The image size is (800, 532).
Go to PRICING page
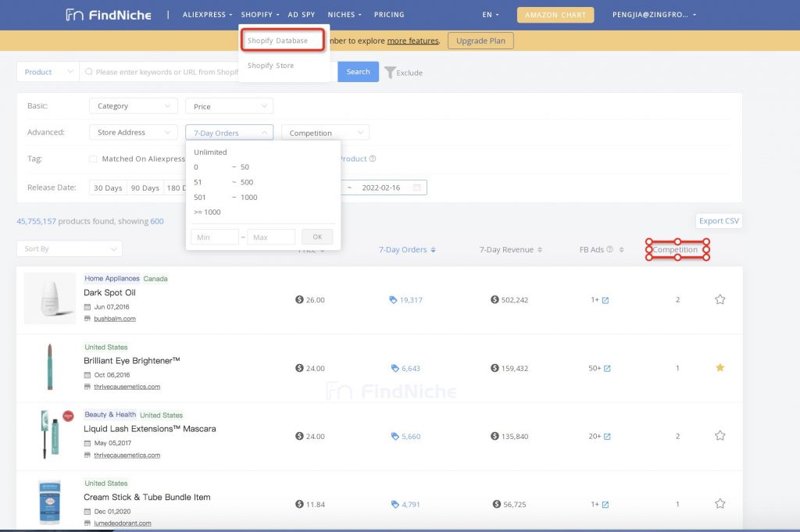coord(389,15)
